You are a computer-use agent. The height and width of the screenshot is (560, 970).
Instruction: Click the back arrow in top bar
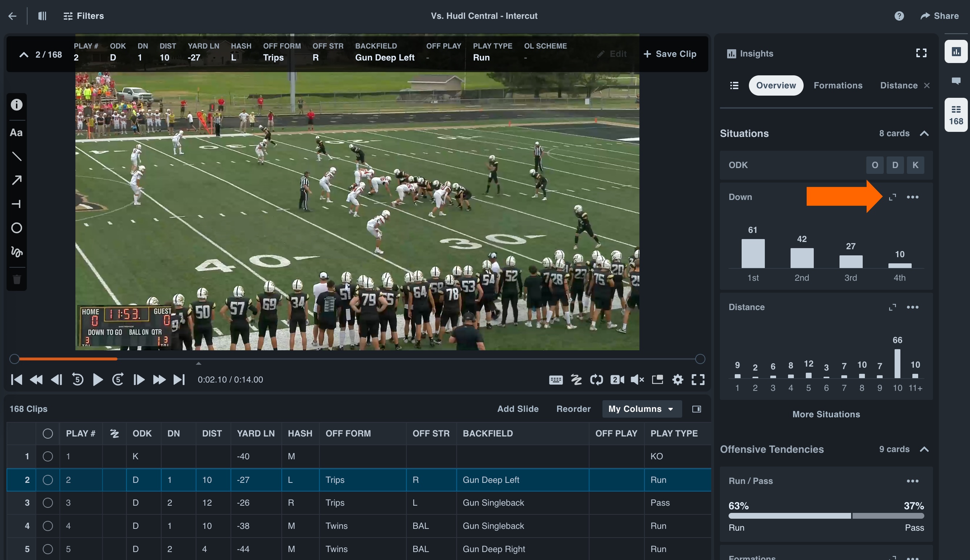pyautogui.click(x=12, y=16)
